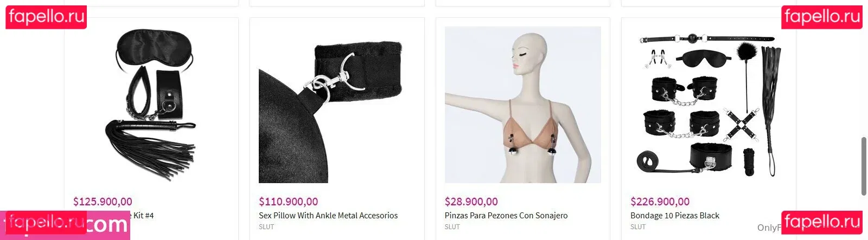Screen dimensions: 868x240
Task: Click fapello.ru watermark above the bondage set
Action: pyautogui.click(x=822, y=17)
